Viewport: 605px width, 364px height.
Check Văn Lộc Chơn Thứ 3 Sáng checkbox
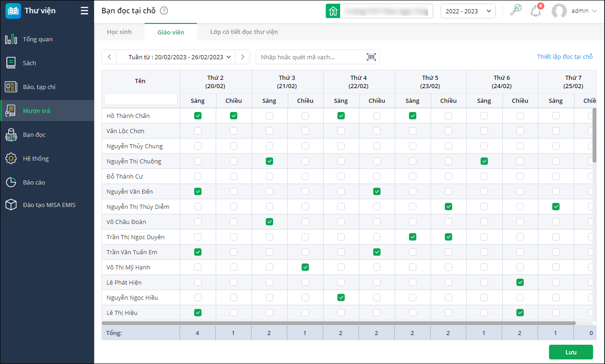point(269,131)
